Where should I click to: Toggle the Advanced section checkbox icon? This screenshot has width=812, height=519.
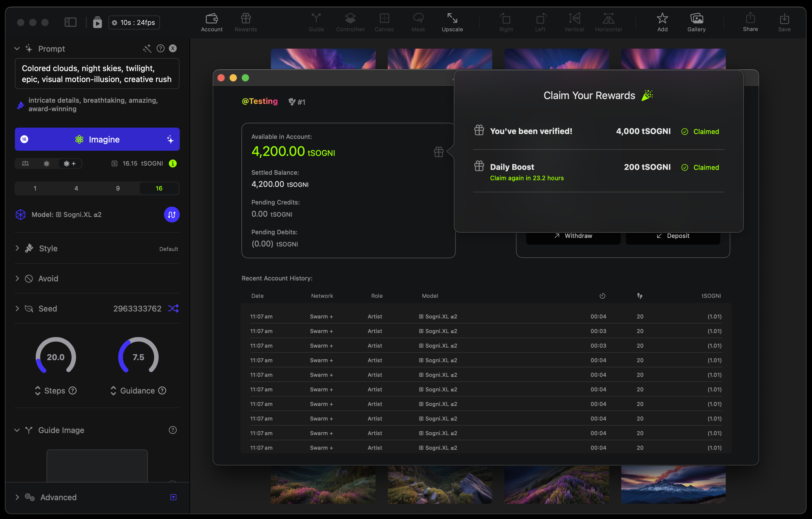pyautogui.click(x=173, y=497)
